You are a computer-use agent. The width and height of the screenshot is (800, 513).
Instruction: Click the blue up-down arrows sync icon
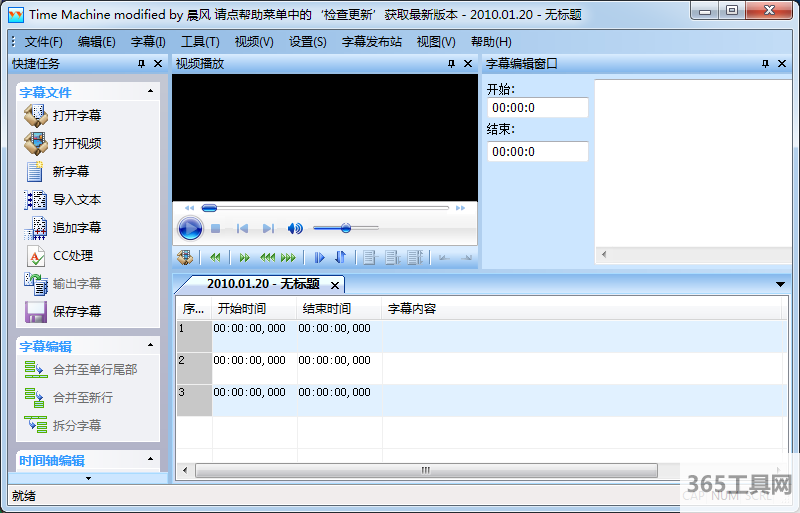point(340,257)
